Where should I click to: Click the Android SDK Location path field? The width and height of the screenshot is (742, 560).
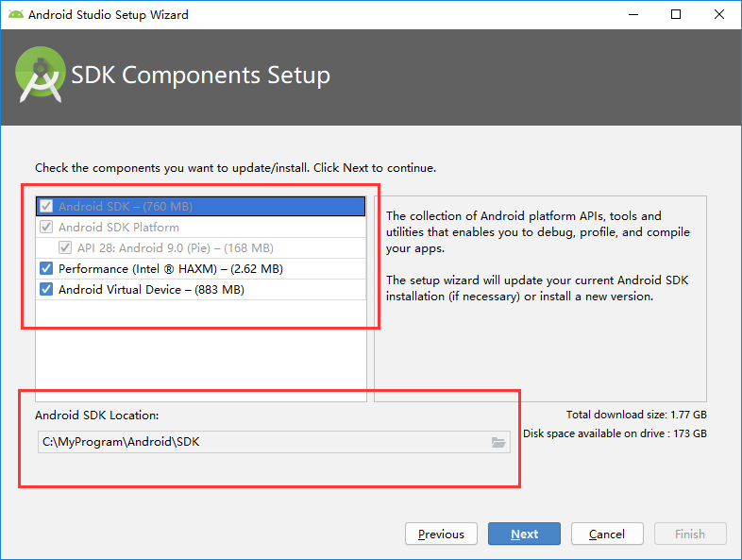274,442
